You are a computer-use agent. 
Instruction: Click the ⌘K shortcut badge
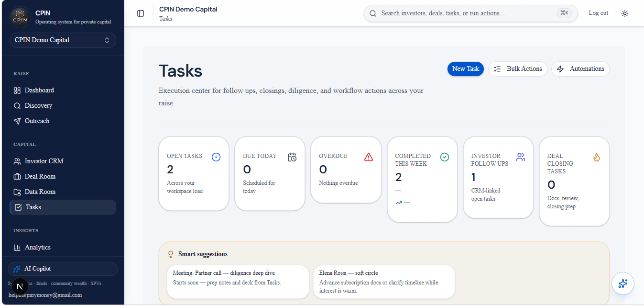(x=564, y=13)
